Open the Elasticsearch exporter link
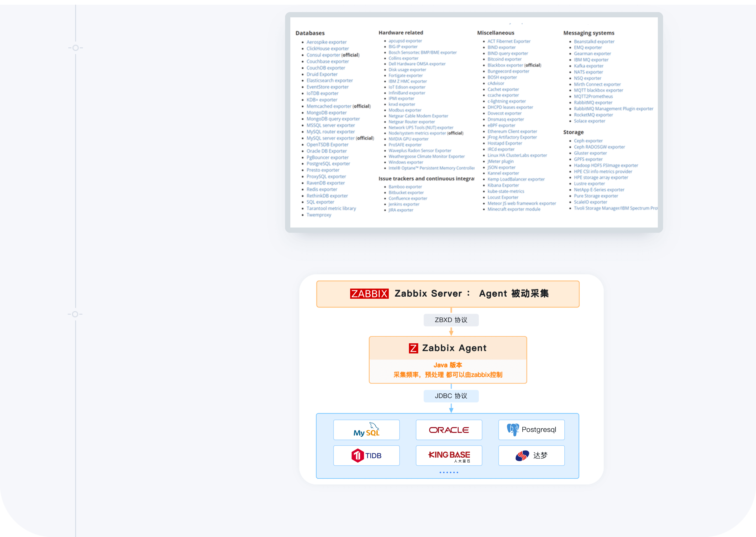The height and width of the screenshot is (537, 756). click(329, 81)
